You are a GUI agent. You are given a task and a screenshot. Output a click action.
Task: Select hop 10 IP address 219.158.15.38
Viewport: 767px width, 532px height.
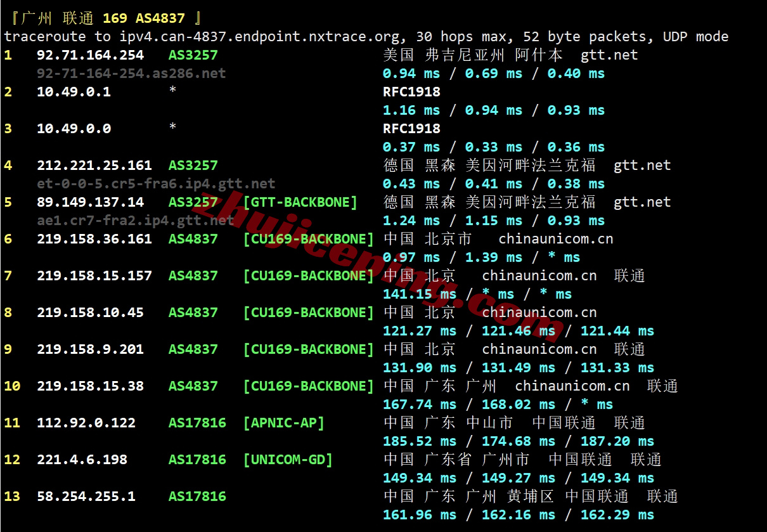pyautogui.click(x=90, y=386)
